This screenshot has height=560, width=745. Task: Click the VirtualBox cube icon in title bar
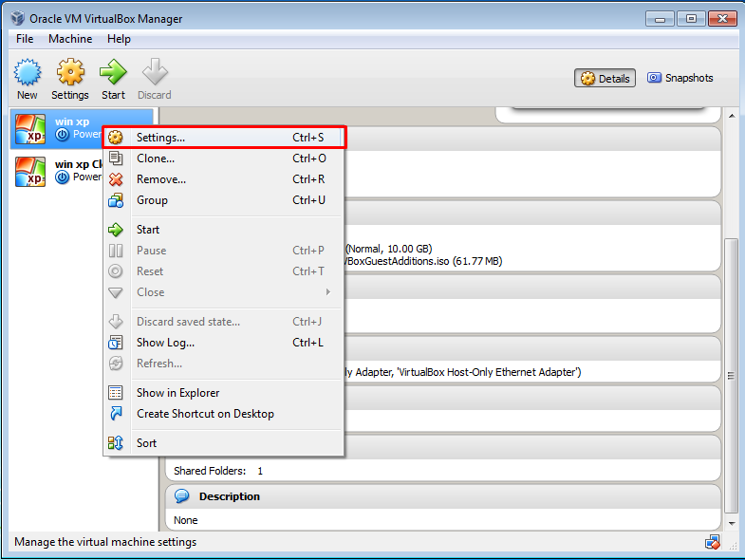(x=18, y=18)
